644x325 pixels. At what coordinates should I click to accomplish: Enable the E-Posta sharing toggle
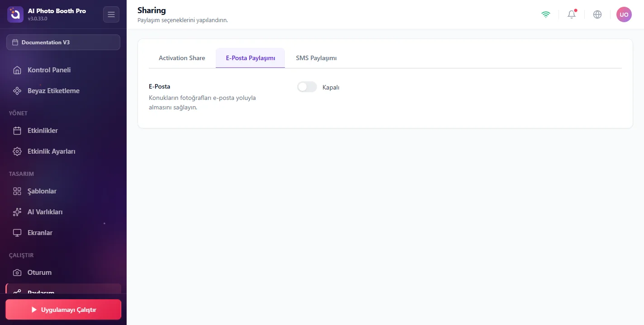pos(307,87)
